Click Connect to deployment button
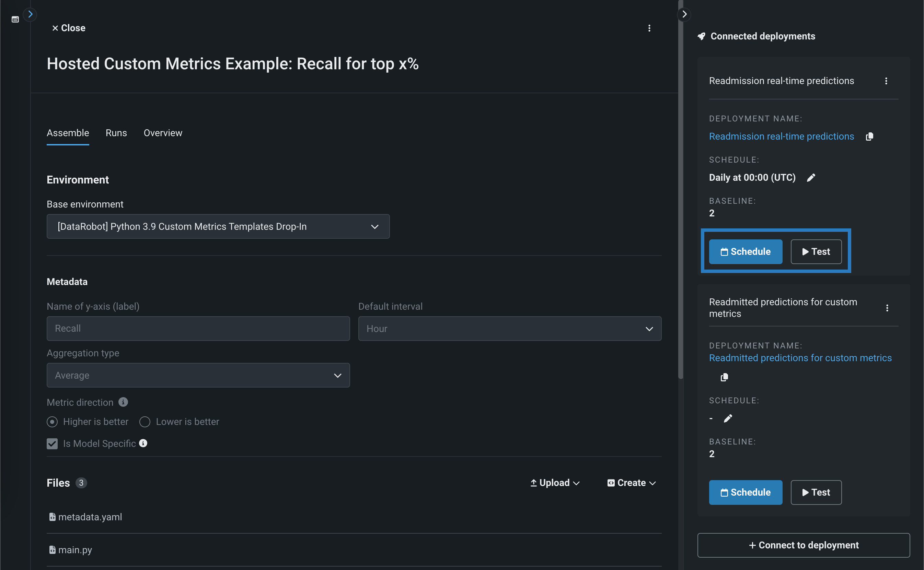 803,545
